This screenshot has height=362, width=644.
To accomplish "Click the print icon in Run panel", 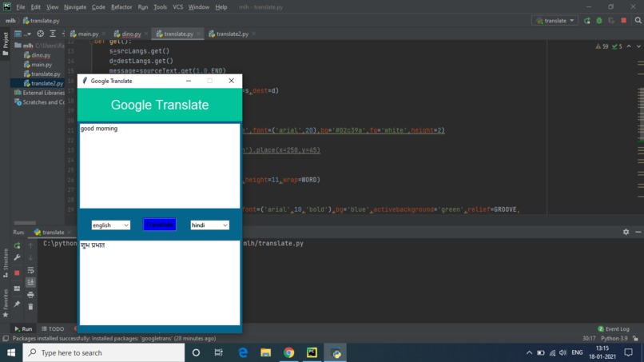I will 31,295.
